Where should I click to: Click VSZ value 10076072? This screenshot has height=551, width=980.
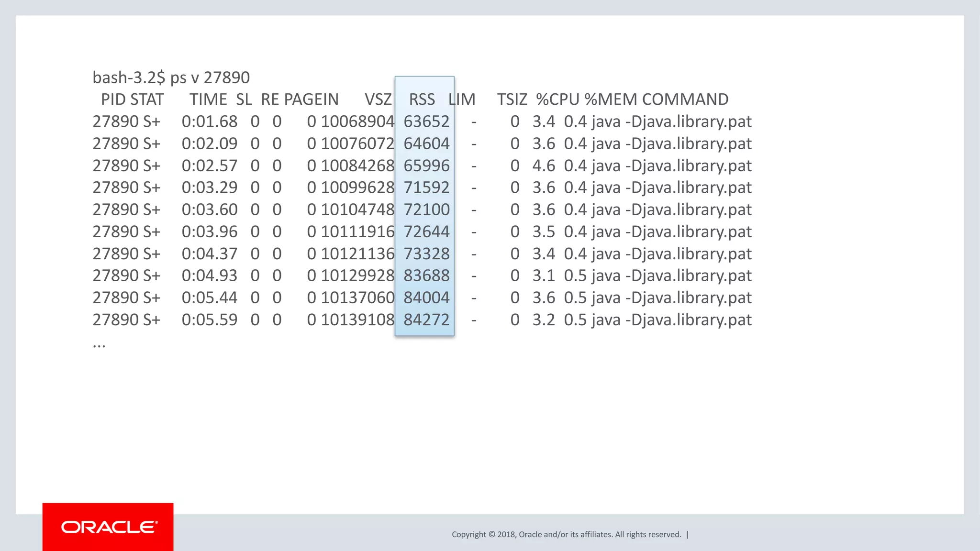click(x=357, y=143)
